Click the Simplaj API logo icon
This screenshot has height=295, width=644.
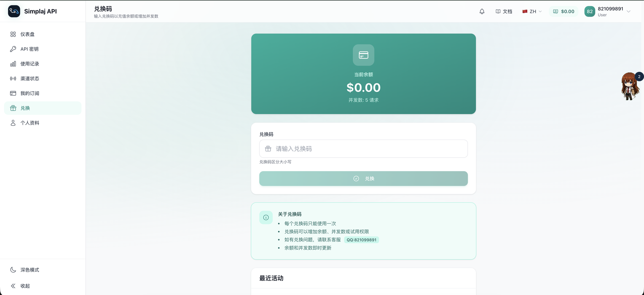(x=14, y=11)
